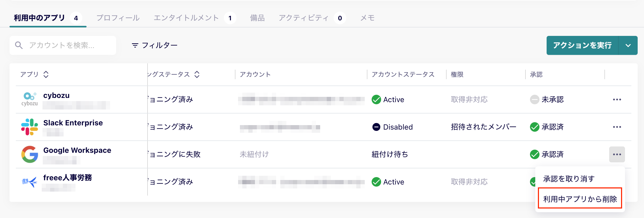The height and width of the screenshot is (218, 644).
Task: Click cybozu's 未承認 approval text
Action: click(553, 99)
